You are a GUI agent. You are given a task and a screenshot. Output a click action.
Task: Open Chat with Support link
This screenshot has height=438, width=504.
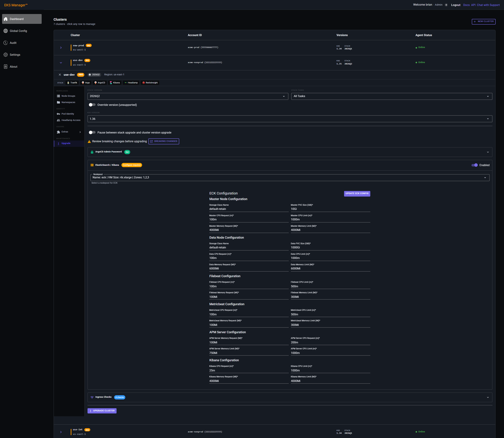pos(488,5)
